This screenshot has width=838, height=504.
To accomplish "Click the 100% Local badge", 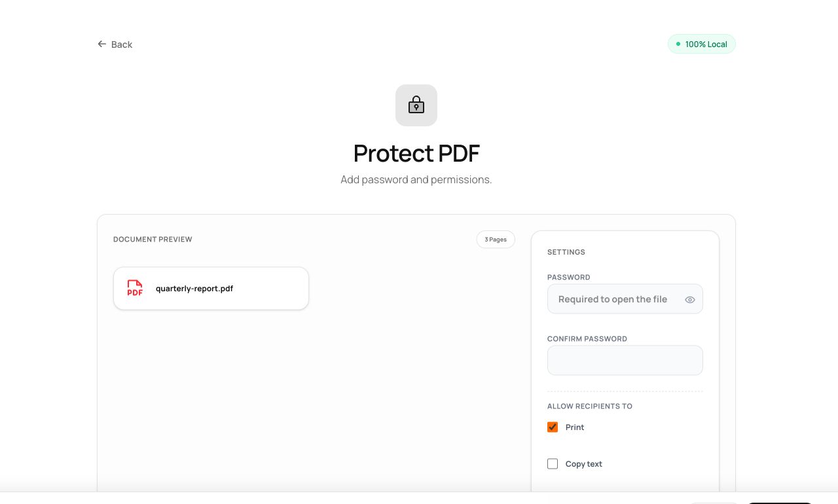I will point(702,45).
